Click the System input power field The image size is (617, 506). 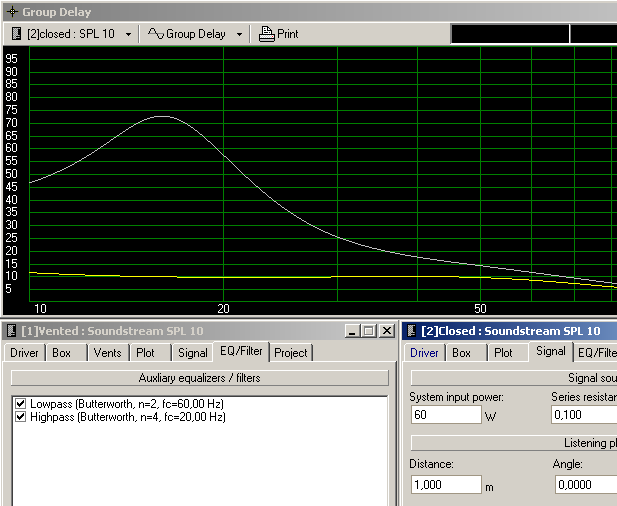pos(445,415)
